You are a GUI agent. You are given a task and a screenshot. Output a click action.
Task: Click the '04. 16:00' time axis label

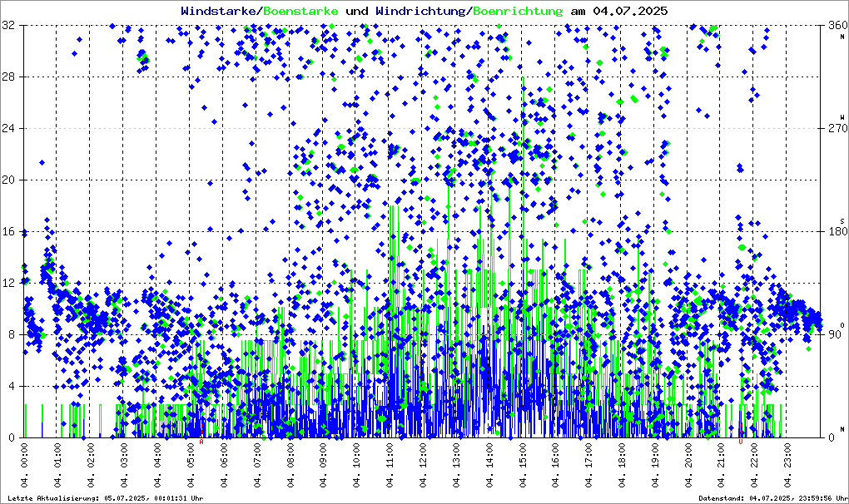[x=555, y=465]
